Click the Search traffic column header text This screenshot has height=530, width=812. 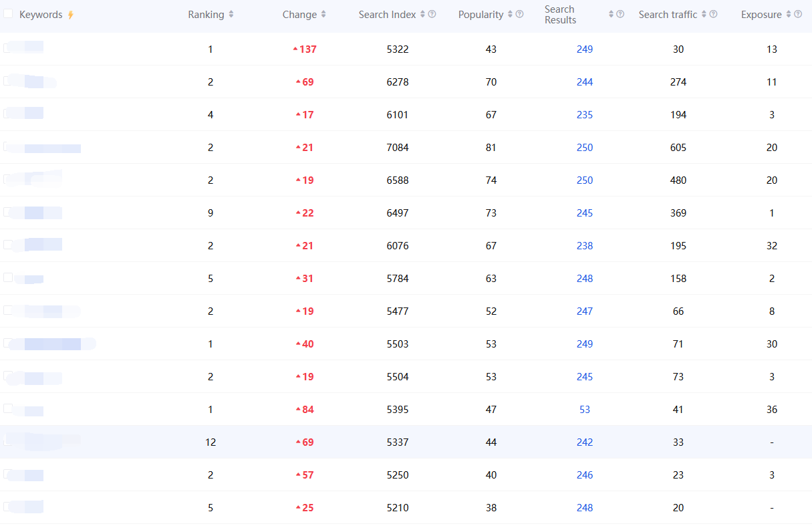click(668, 15)
